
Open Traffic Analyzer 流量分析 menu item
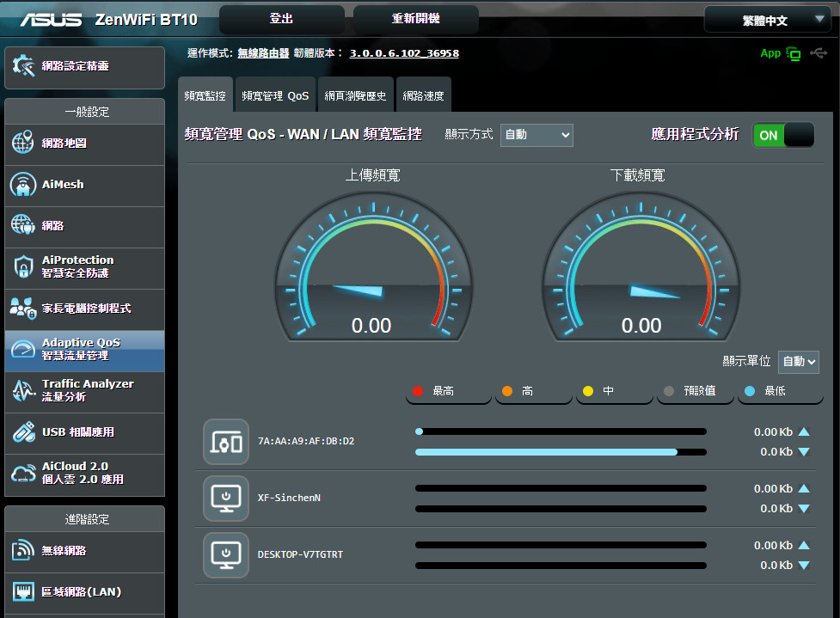point(84,392)
